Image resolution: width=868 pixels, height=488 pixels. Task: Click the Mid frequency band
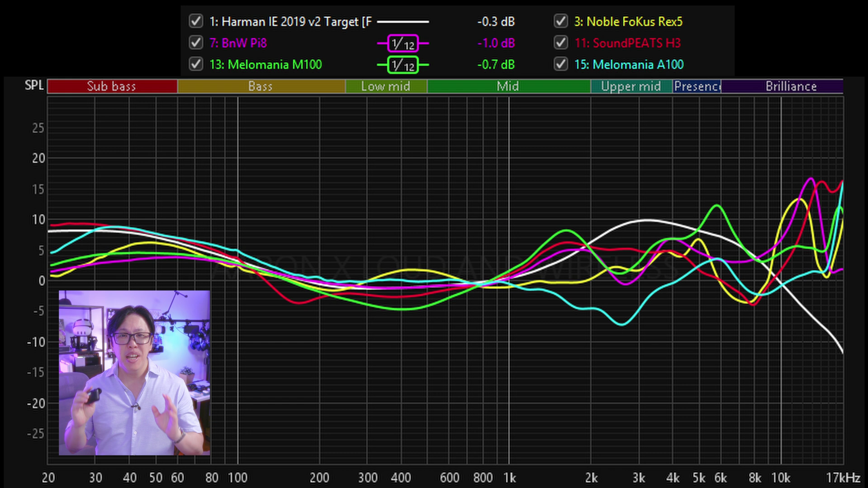pos(509,86)
